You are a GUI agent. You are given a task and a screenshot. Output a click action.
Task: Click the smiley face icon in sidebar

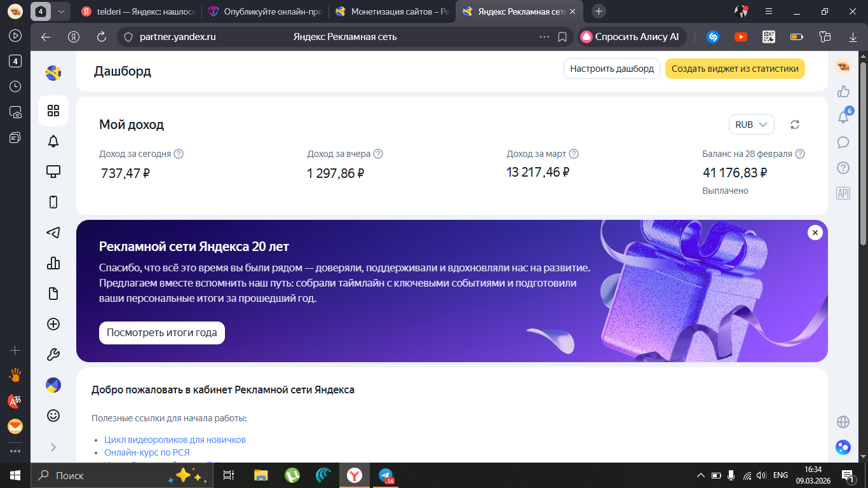pyautogui.click(x=53, y=416)
